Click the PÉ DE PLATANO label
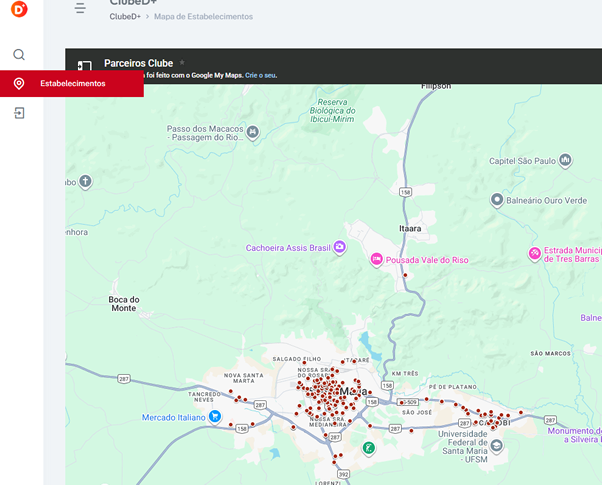This screenshot has width=602, height=500. pos(453,387)
